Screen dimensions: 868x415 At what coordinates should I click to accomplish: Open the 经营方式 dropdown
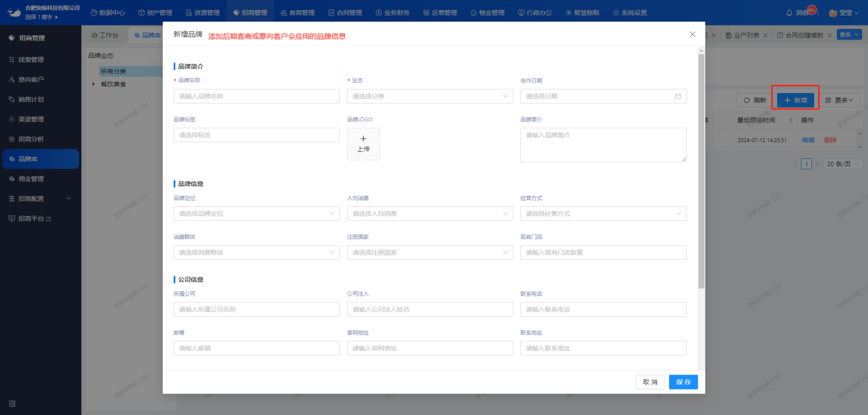point(604,214)
